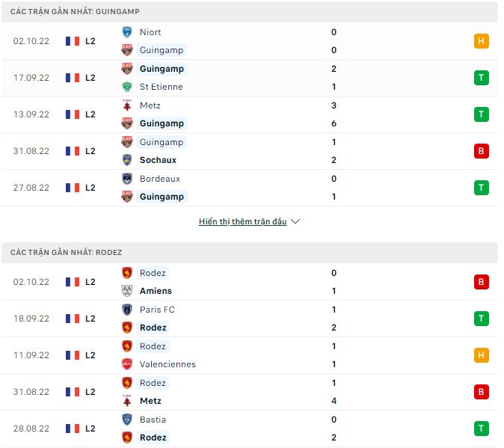Viewport: 504px width, 448px height.
Task: Click the green T badge for Bordeaux match
Action: (x=482, y=188)
